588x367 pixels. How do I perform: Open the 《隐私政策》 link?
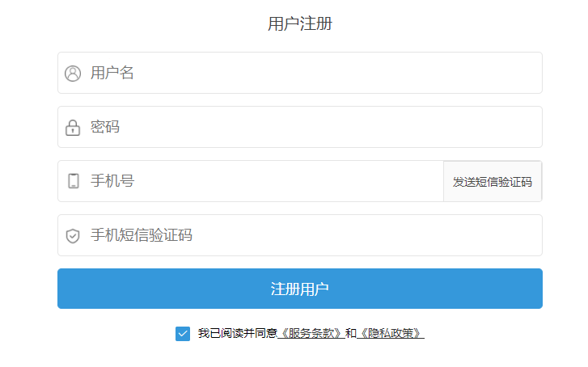pos(391,334)
